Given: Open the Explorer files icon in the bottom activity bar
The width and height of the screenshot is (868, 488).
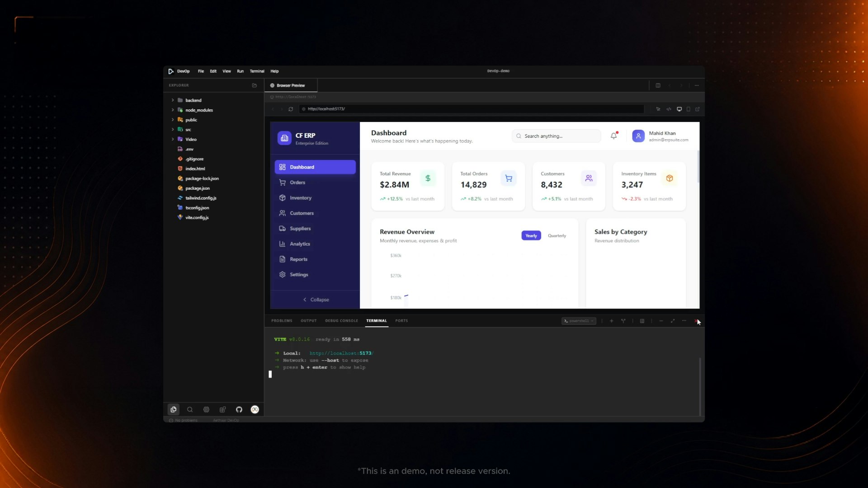Looking at the screenshot, I should [x=174, y=409].
